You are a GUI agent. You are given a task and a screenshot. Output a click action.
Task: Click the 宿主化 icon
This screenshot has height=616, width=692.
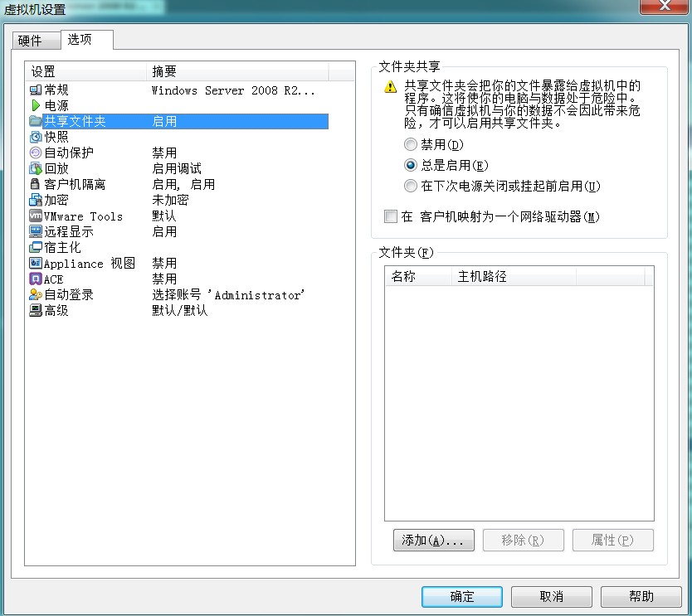pos(36,247)
